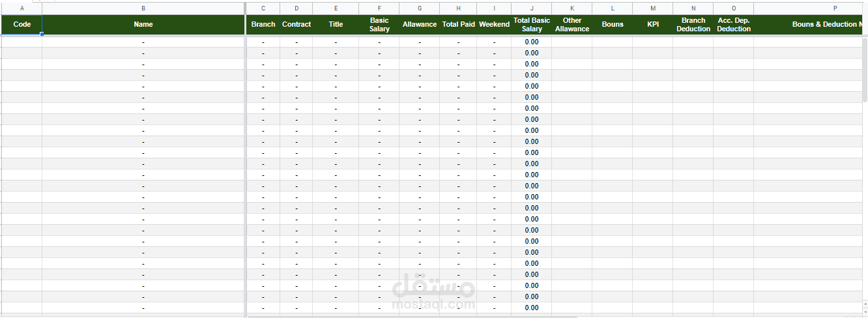The width and height of the screenshot is (868, 318).
Task: Select the "Total Basic Salary" header cell
Action: click(532, 25)
